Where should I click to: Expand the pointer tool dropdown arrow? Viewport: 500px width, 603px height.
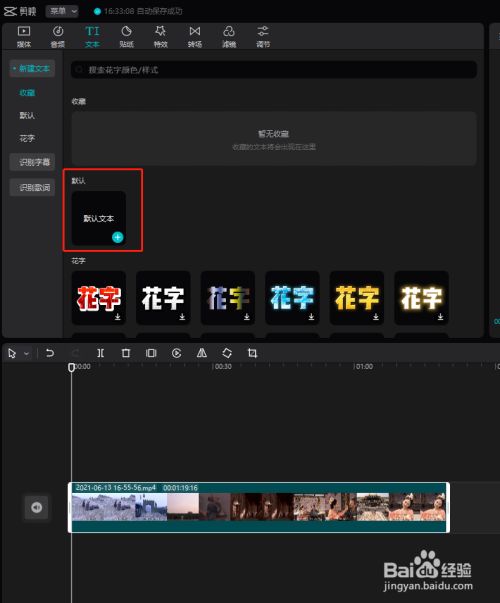pos(27,353)
